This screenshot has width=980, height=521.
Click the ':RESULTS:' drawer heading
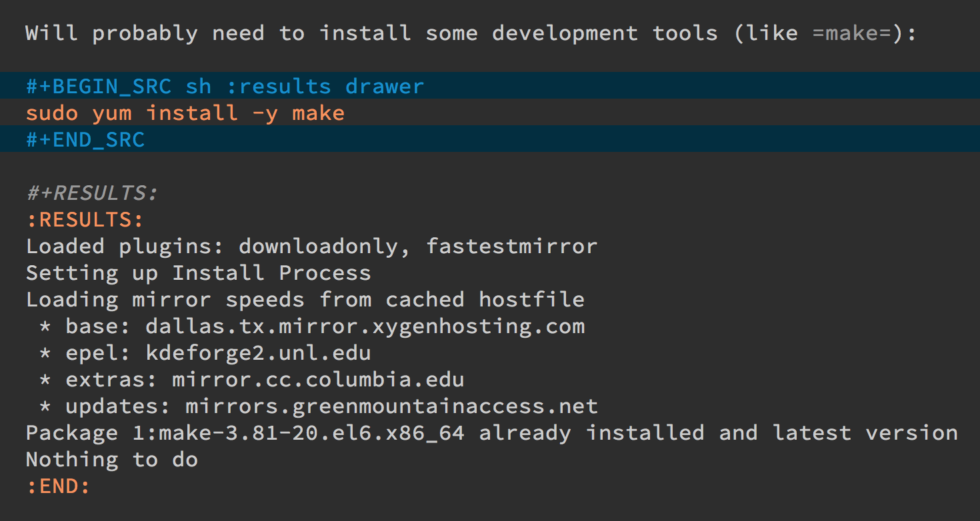point(85,219)
